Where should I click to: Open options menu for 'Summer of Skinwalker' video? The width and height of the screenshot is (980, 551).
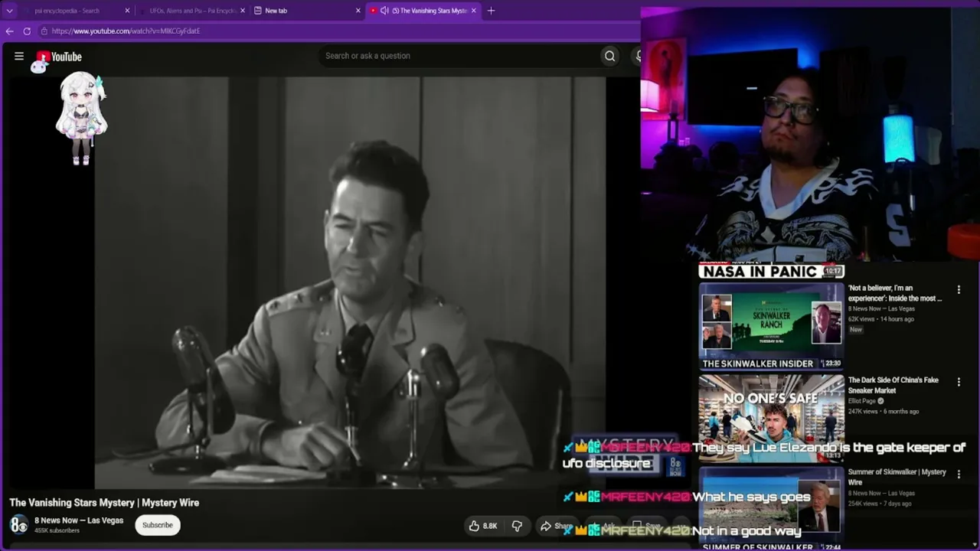tap(959, 474)
